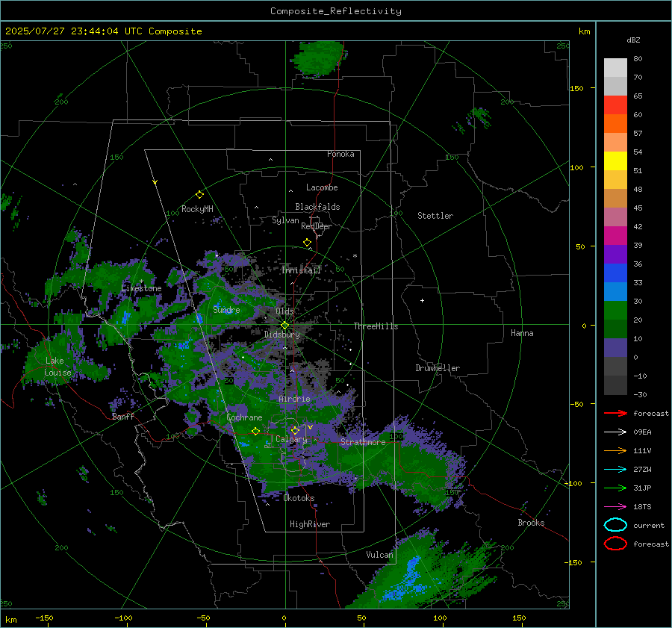Click the current legend text

point(649,525)
